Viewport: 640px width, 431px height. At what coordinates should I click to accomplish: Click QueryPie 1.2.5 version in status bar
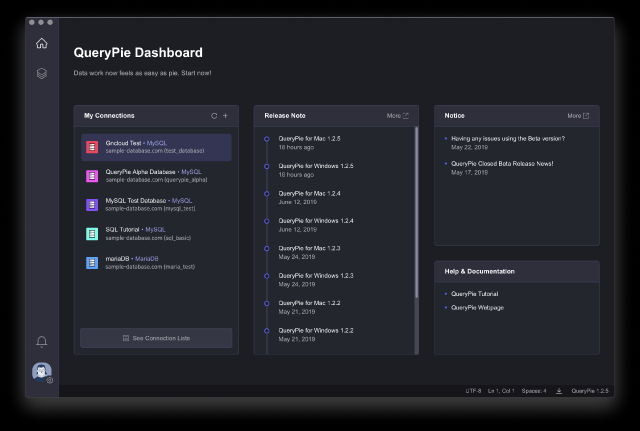[x=590, y=391]
